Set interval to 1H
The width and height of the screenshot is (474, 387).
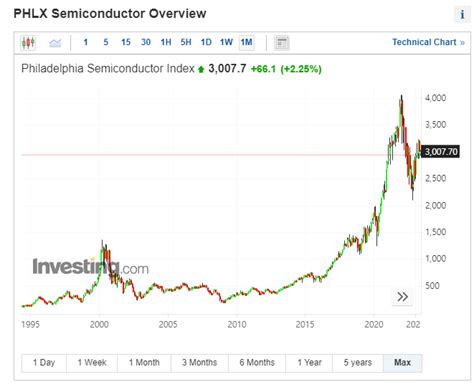[x=166, y=42]
